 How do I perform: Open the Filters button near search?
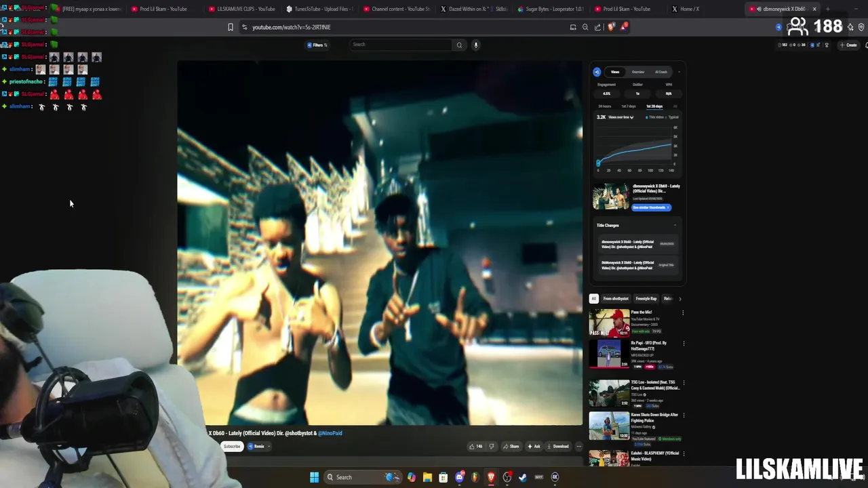(317, 45)
